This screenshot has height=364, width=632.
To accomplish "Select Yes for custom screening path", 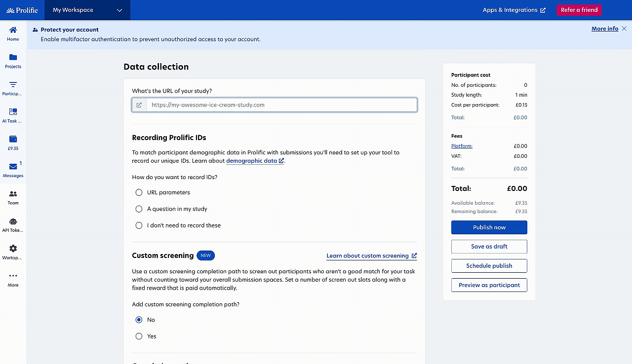I will pos(139,336).
